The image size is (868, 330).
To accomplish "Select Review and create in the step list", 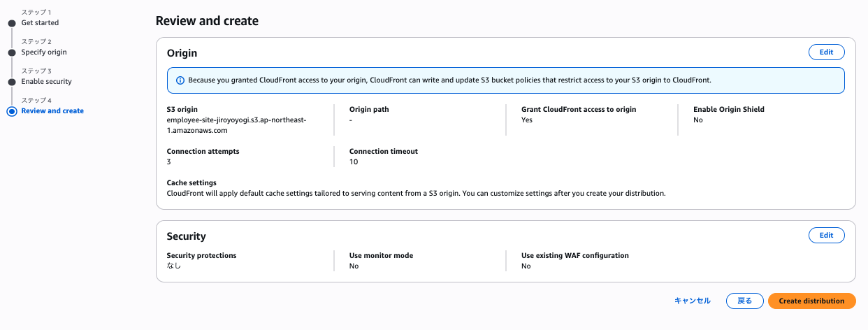I will (52, 111).
